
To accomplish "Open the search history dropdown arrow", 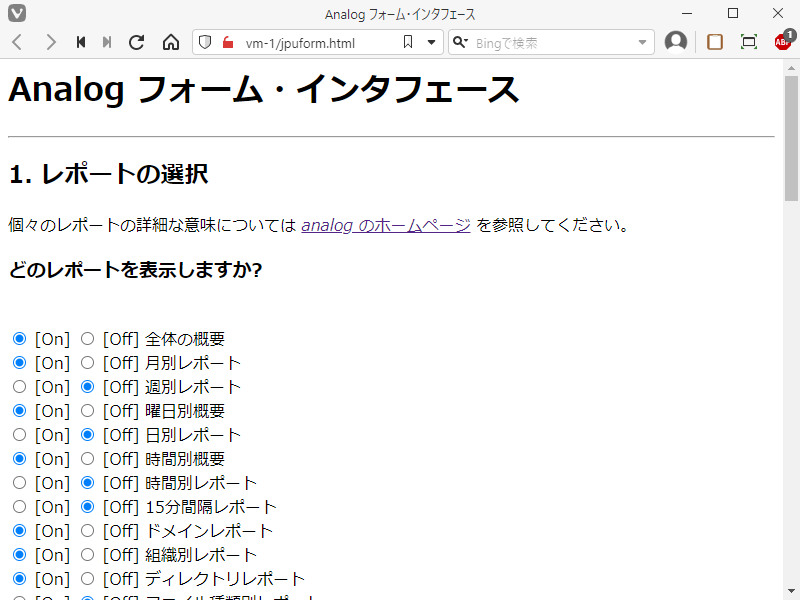I will coord(642,42).
